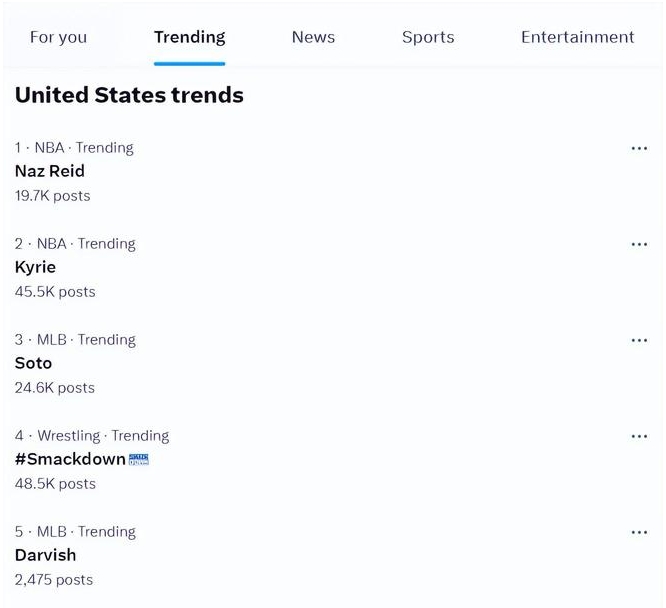Select the Trending tab

pos(189,37)
